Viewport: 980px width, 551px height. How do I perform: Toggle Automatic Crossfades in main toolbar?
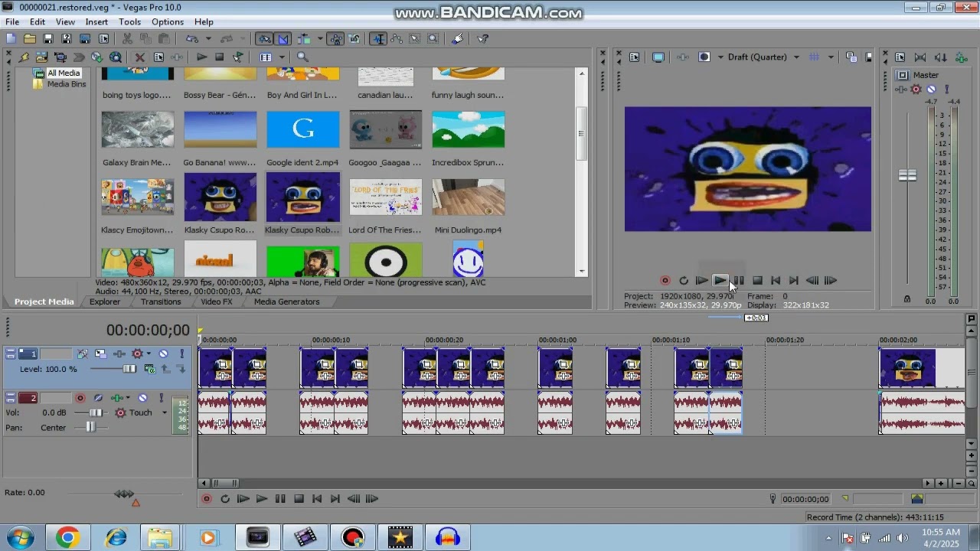tap(283, 38)
